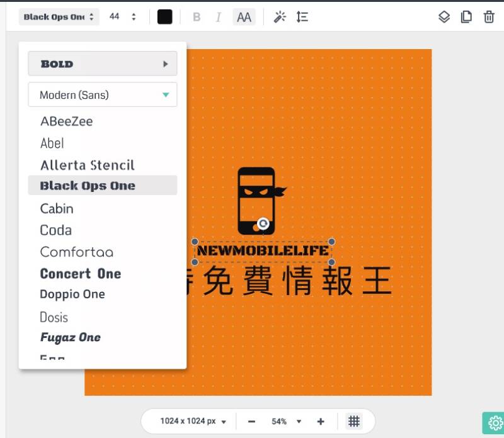The image size is (504, 438).
Task: Toggle the canvas grid display
Action: [x=354, y=421]
